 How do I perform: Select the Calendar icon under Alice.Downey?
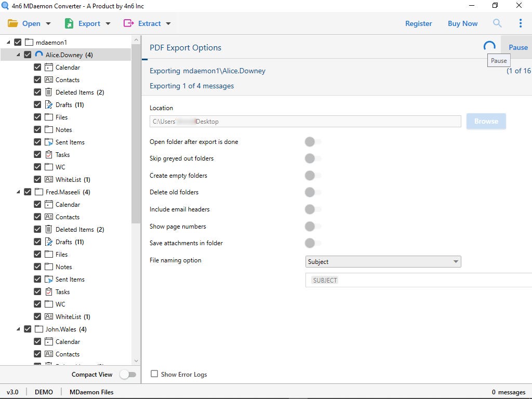click(50, 67)
